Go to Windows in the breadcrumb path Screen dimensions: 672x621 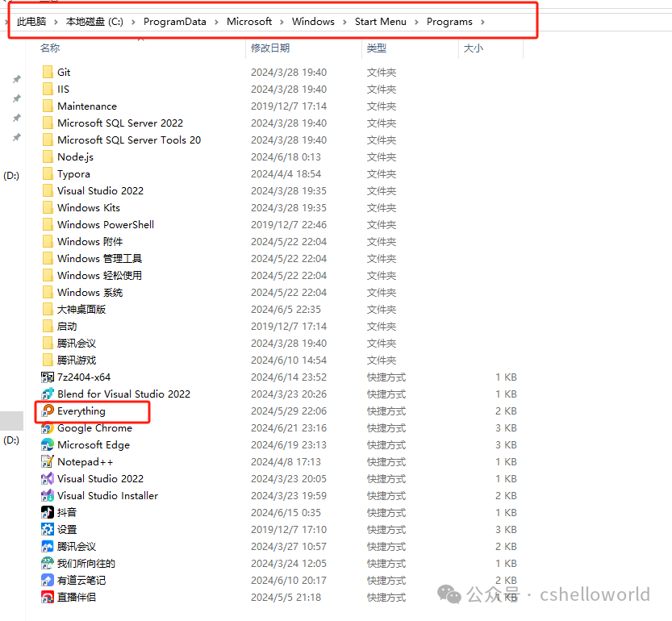pyautogui.click(x=313, y=22)
